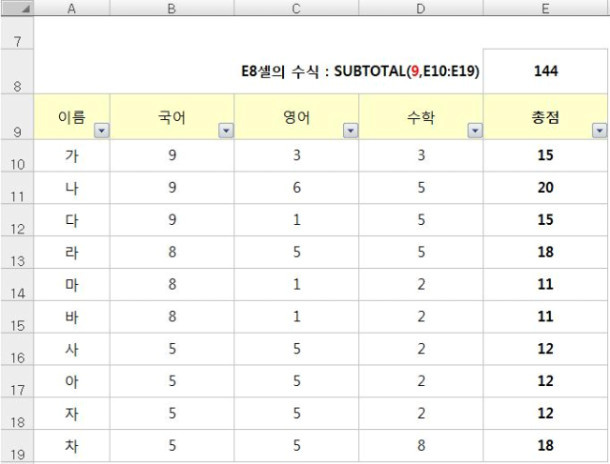Image resolution: width=610 pixels, height=464 pixels.
Task: Select row 7 header
Action: pyautogui.click(x=17, y=33)
